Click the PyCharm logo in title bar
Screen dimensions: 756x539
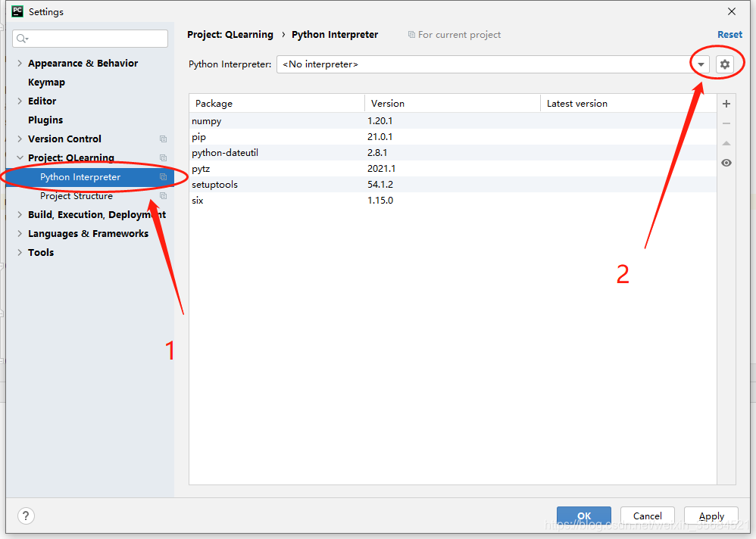[17, 11]
